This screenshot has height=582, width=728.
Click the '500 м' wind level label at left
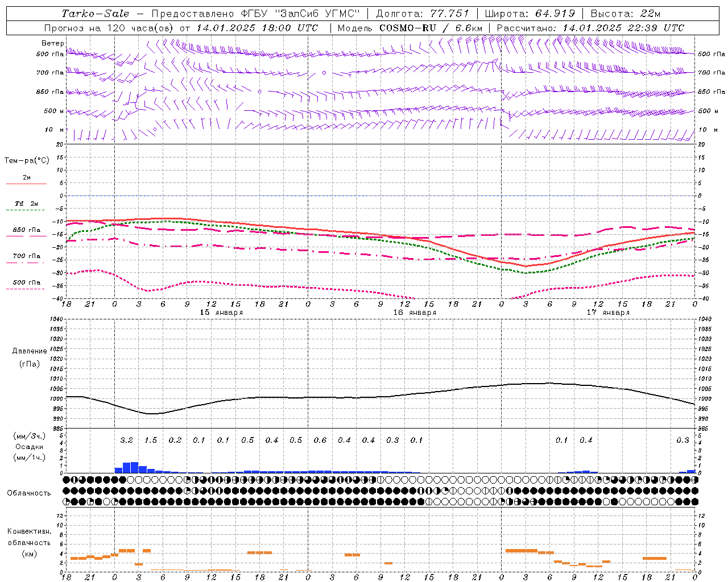click(54, 111)
